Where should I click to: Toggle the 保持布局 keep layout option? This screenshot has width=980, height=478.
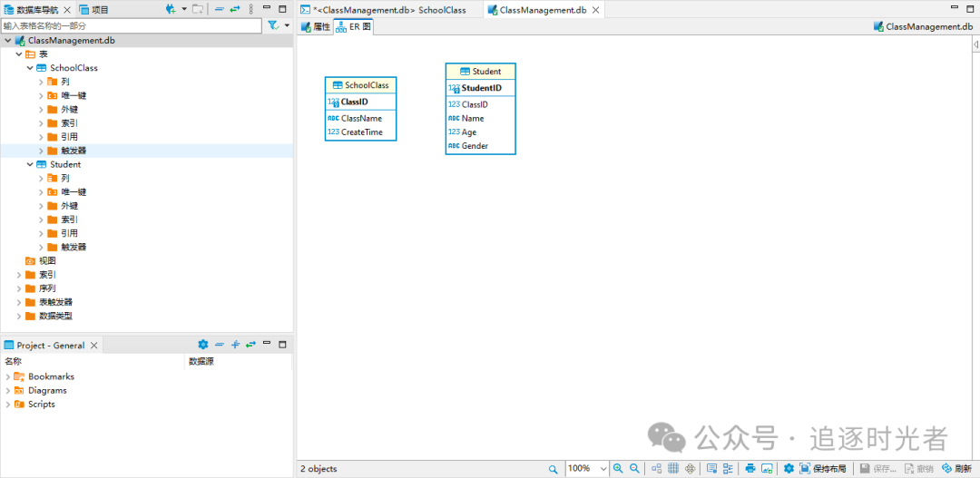pyautogui.click(x=822, y=468)
